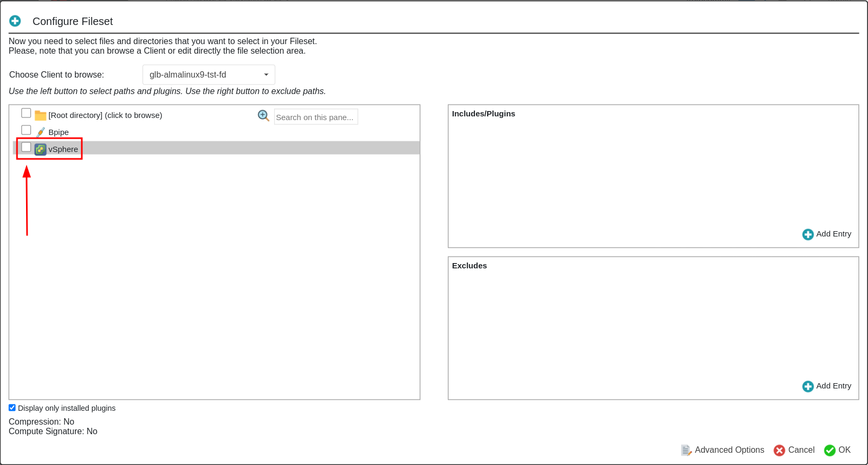Select the Bpipe tree item label
The image size is (868, 465).
point(58,132)
